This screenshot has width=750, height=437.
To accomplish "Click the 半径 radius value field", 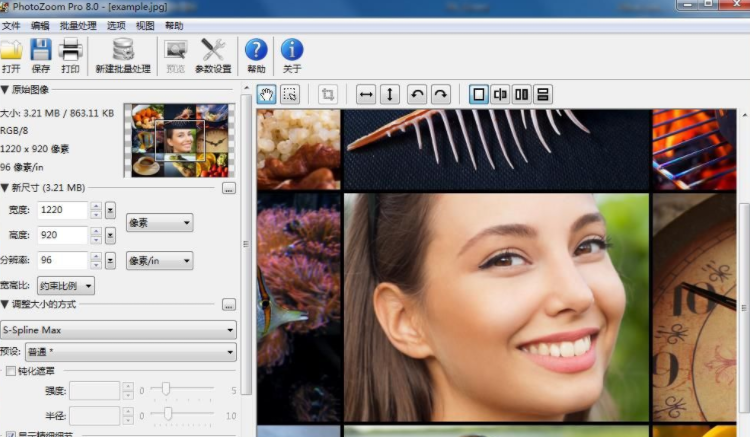I will (95, 415).
